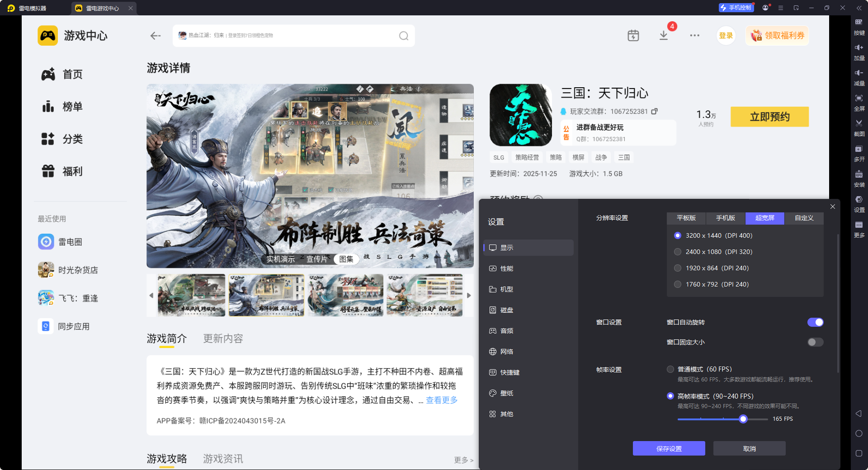868x470 pixels.
Task: Click the settings dialog vertical scrollbar
Action: click(838, 303)
